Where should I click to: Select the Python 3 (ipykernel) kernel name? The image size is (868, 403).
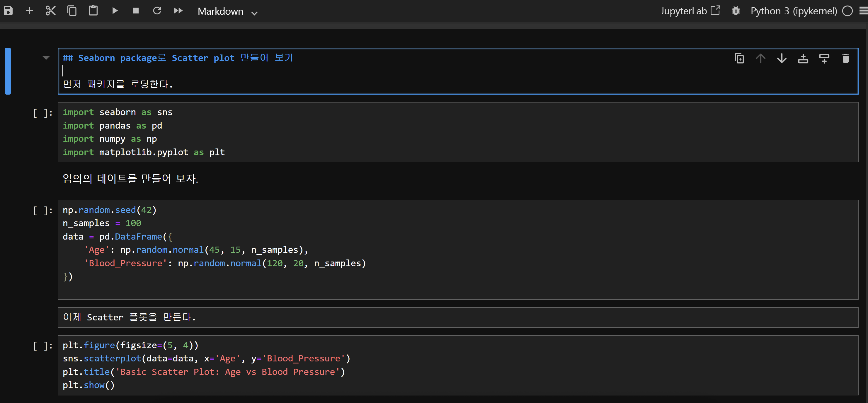pos(794,11)
